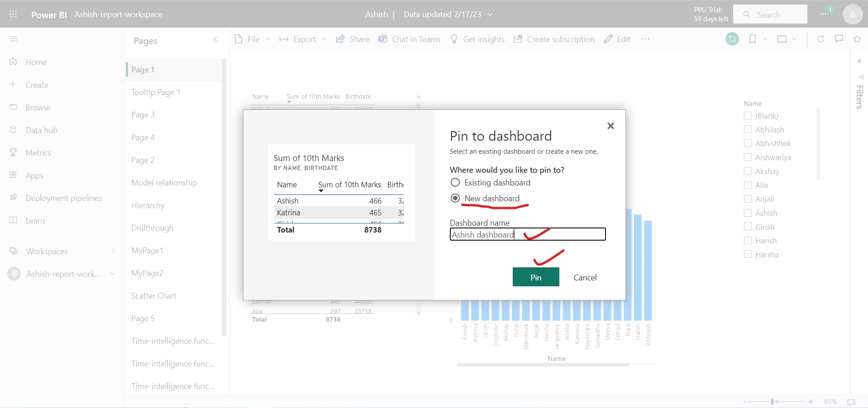This screenshot has width=868, height=408.
Task: Click the Pin button
Action: 536,277
